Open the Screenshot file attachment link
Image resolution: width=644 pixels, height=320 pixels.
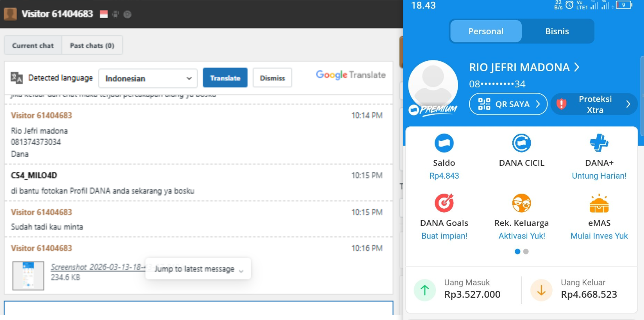98,267
